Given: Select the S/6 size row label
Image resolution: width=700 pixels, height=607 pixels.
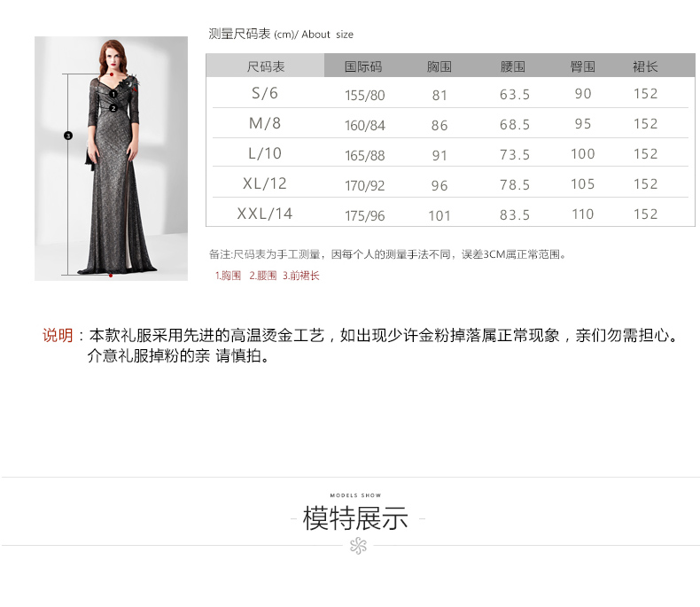Looking at the screenshot, I should click(264, 93).
